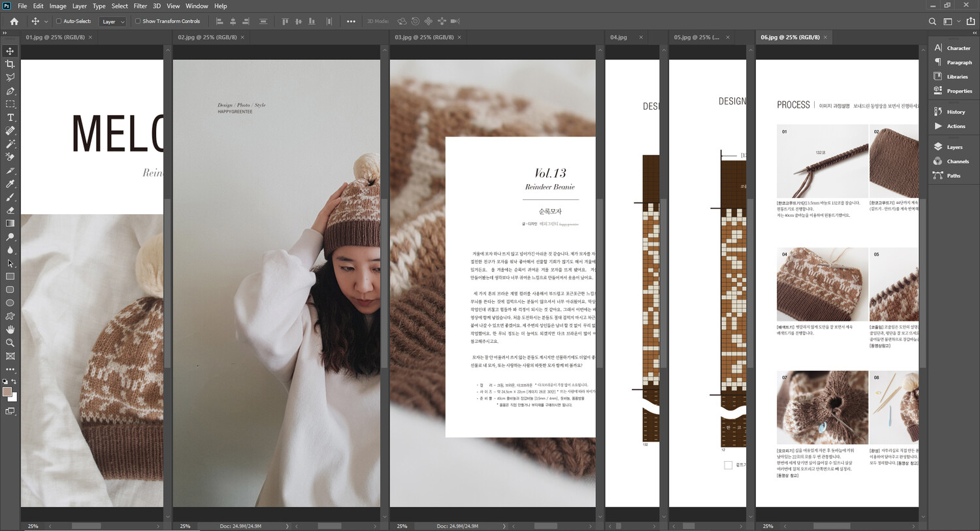Switch to the 03.jpg document tab
The height and width of the screenshot is (531, 980).
(423, 37)
